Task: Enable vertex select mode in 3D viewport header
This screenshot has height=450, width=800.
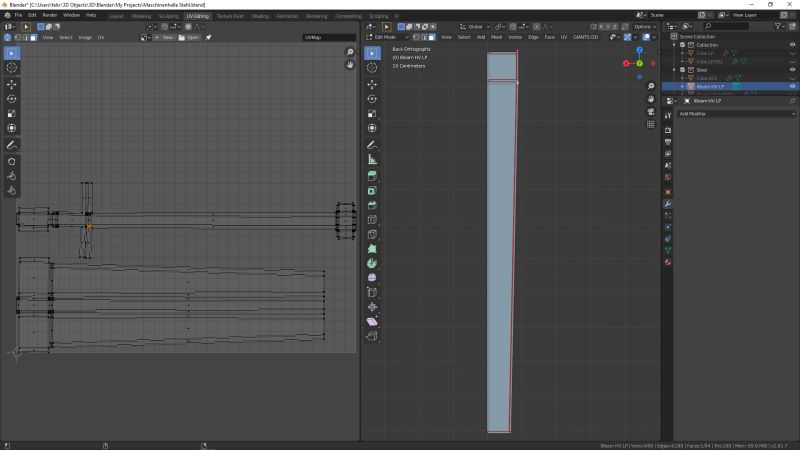Action: click(416, 37)
